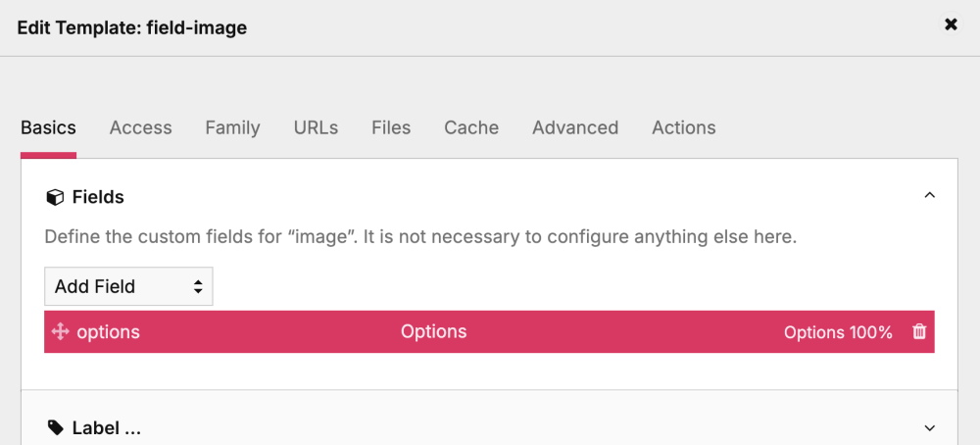The height and width of the screenshot is (445, 980).
Task: Select the Basics tab
Action: [x=48, y=127]
